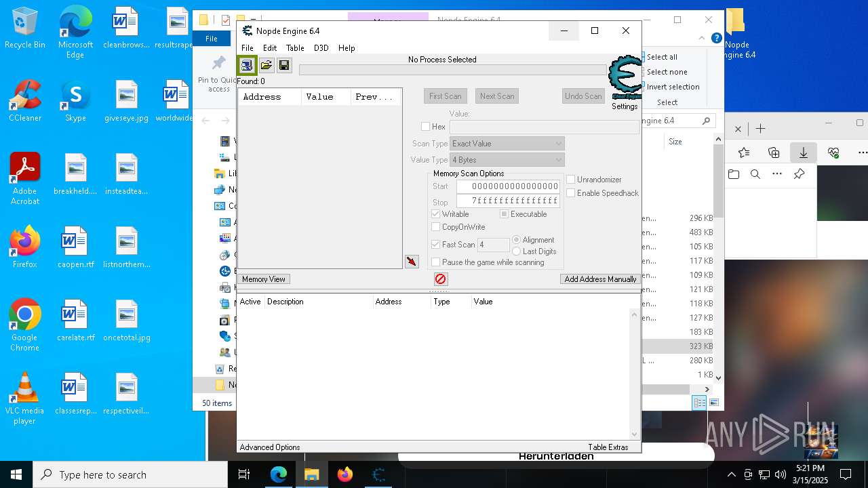The image size is (868, 488).
Task: Clear address list red circle icon
Action: (x=441, y=279)
